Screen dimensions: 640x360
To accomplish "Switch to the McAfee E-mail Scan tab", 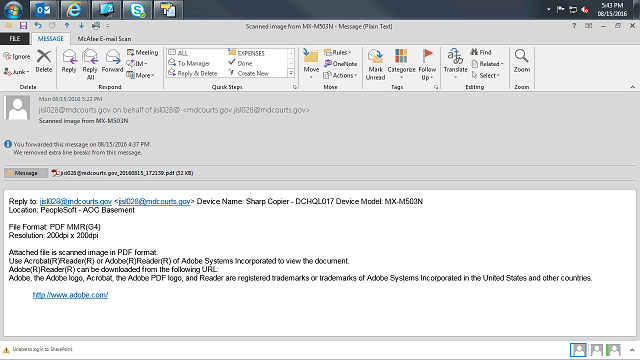I will (104, 39).
